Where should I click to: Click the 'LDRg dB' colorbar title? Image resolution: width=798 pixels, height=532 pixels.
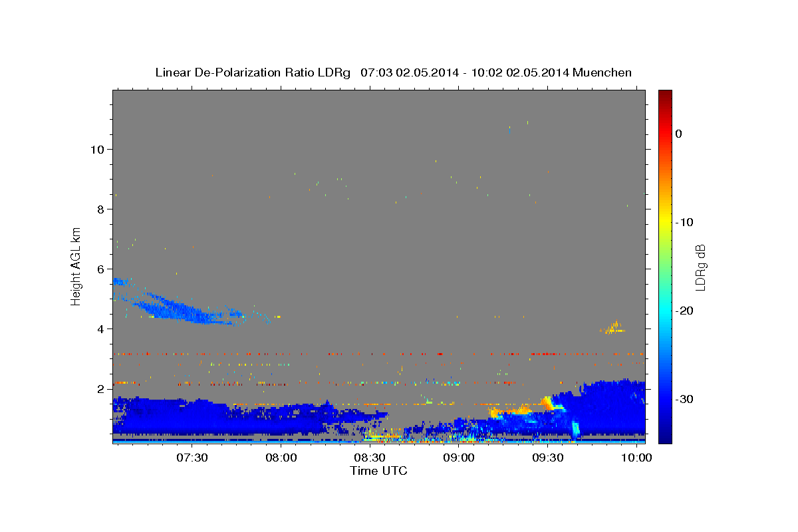[700, 267]
